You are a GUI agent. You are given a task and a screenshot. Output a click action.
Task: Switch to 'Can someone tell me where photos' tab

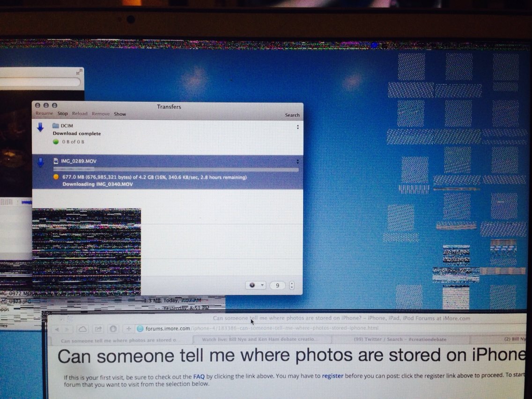click(121, 340)
